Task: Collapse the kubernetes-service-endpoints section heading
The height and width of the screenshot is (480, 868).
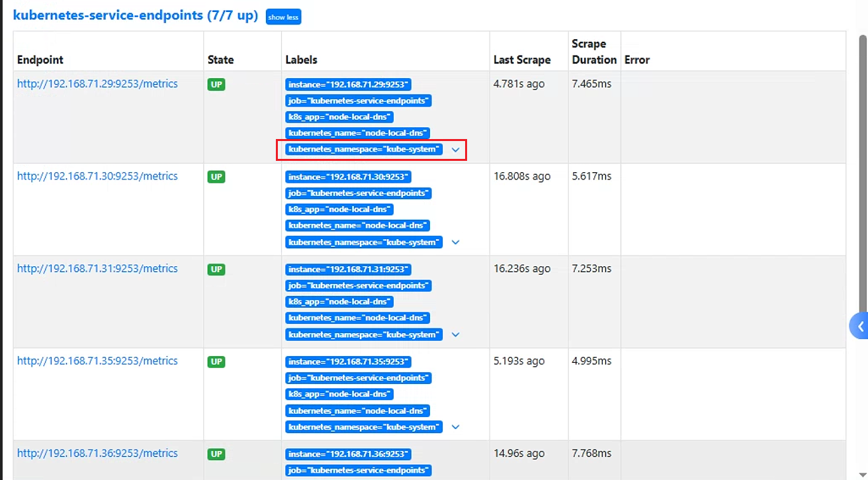Action: pos(136,15)
